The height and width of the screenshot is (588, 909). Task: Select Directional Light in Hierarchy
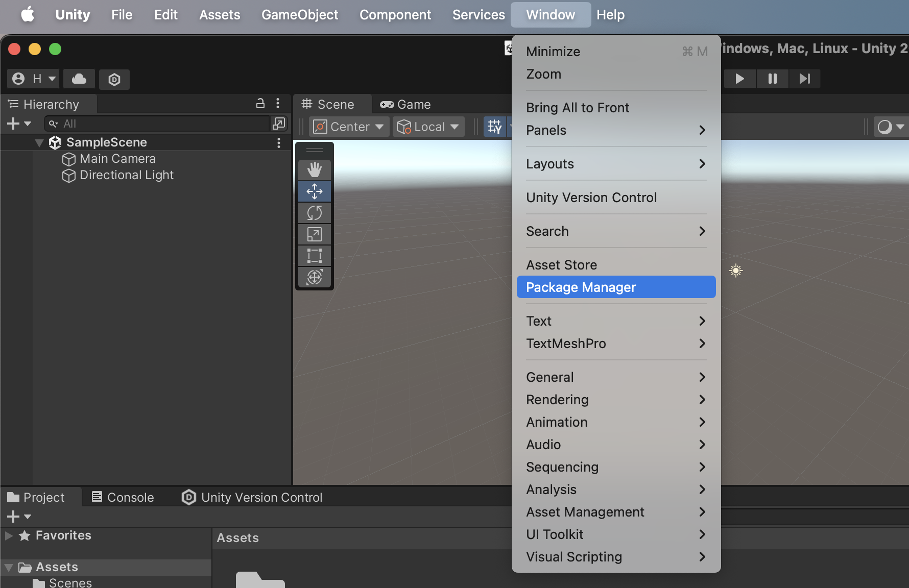(127, 175)
